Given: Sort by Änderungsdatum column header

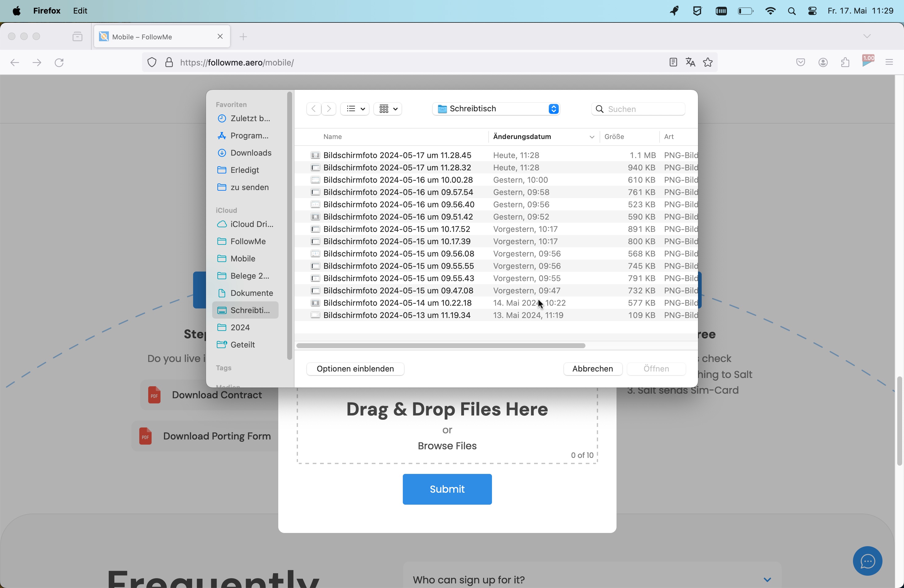Looking at the screenshot, I should 544,137.
